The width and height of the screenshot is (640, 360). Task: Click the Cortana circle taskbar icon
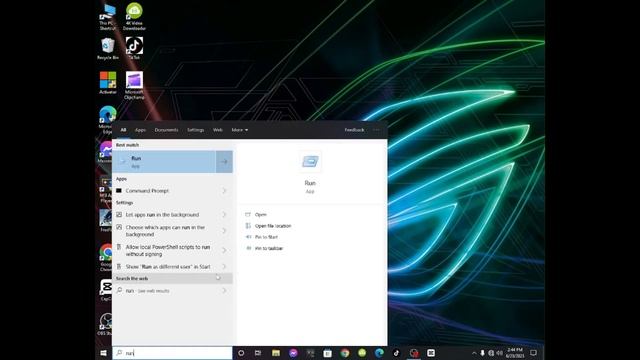[x=241, y=353]
